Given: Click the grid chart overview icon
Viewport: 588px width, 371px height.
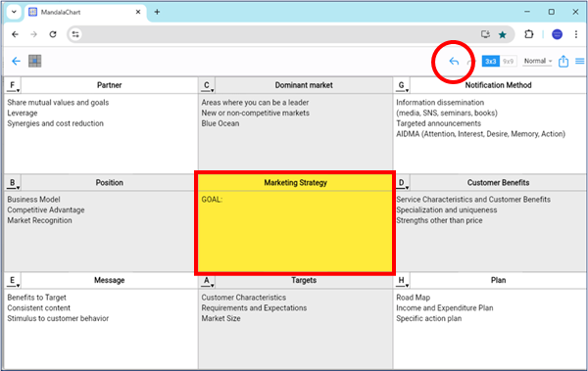Looking at the screenshot, I should tap(35, 61).
